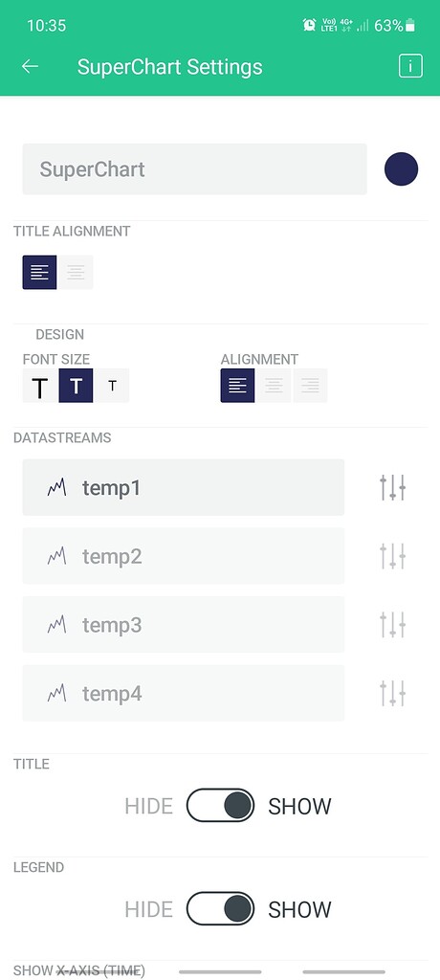Set design alignment to center

point(274,386)
